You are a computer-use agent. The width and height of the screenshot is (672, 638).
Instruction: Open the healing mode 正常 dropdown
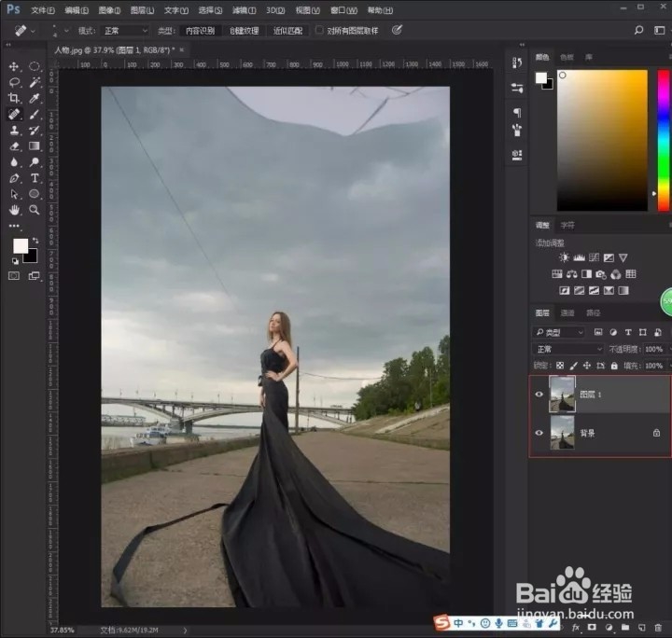coord(125,31)
